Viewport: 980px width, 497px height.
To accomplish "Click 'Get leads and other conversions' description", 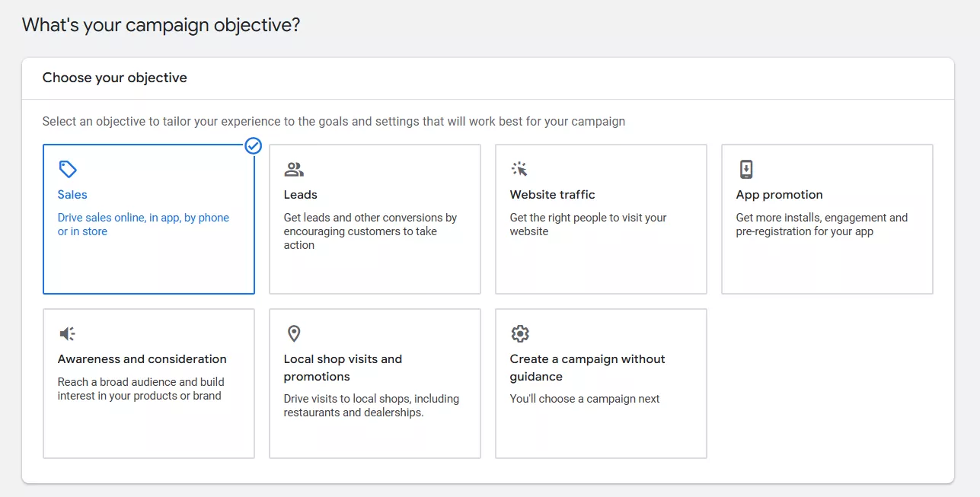I will pyautogui.click(x=370, y=231).
